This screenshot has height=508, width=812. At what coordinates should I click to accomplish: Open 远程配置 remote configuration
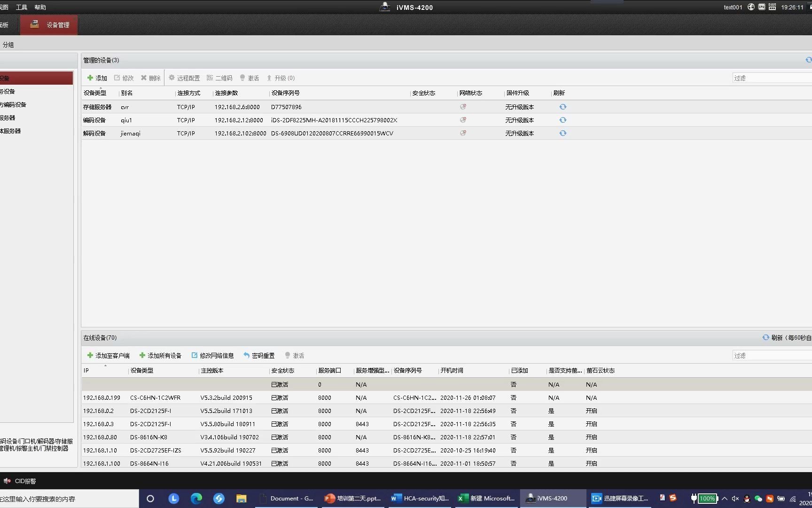[x=184, y=78]
